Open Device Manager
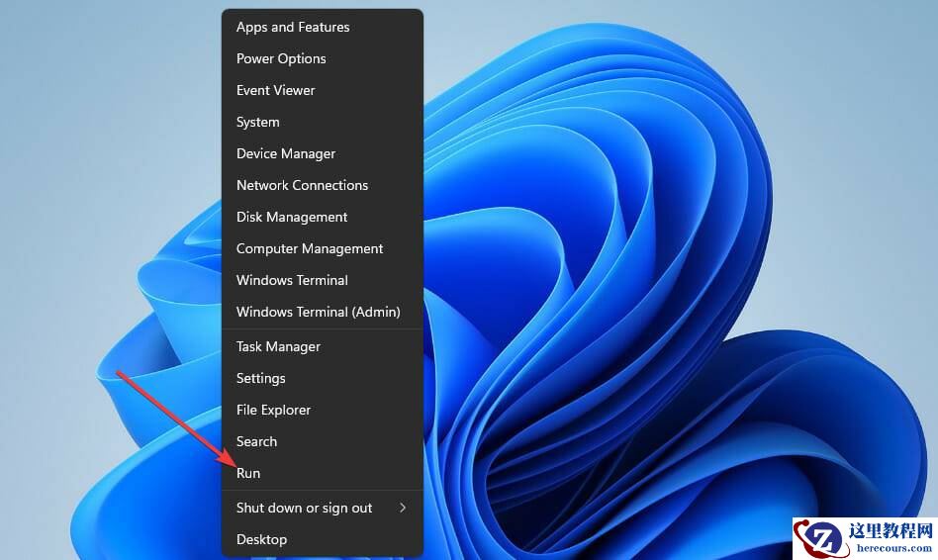 coord(323,153)
